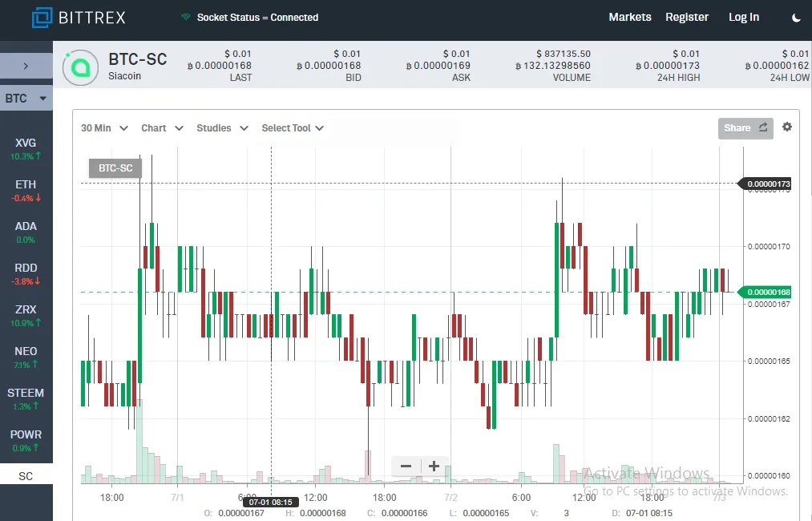This screenshot has height=521, width=812.
Task: Select ETH in the sidebar
Action: (x=26, y=190)
